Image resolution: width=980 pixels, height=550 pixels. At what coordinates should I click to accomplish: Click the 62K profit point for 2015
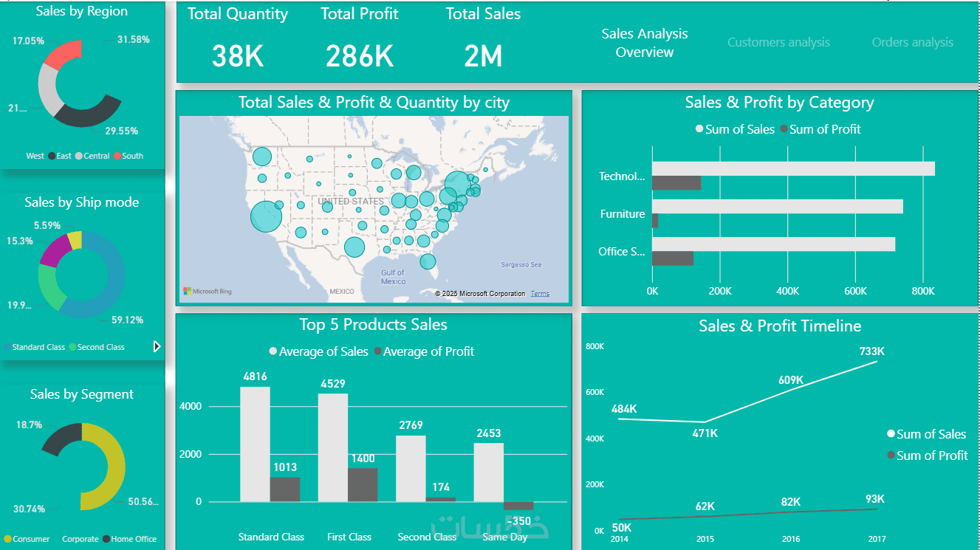coord(705,516)
